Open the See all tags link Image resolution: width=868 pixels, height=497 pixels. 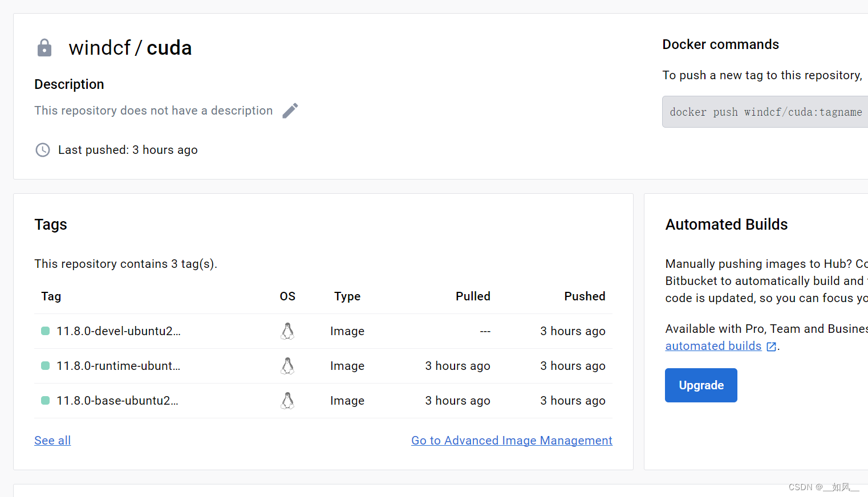(52, 441)
